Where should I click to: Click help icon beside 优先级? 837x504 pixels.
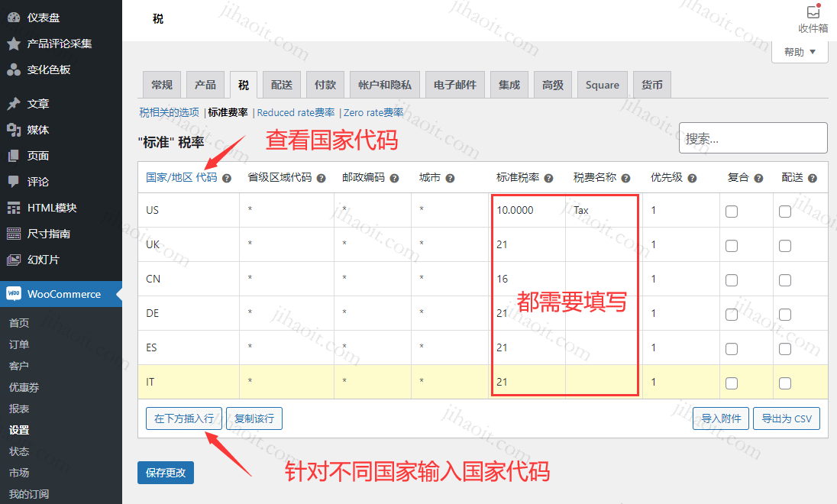pyautogui.click(x=693, y=179)
